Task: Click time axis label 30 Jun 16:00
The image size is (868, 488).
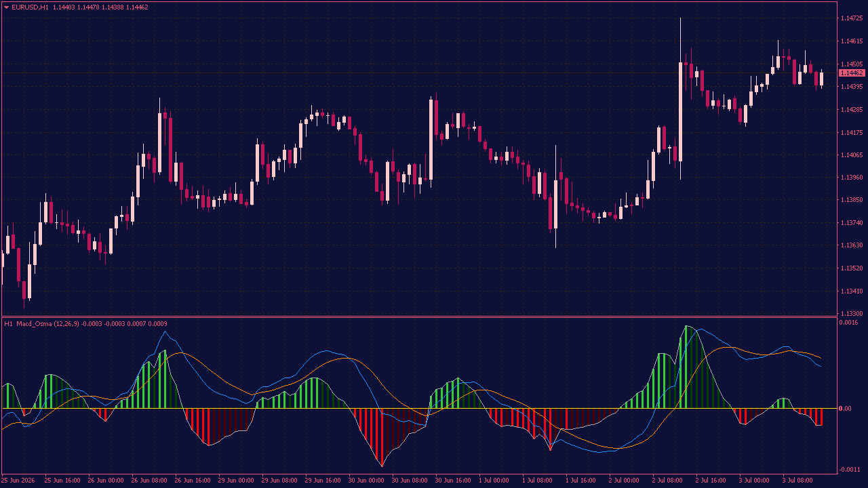Action: pos(453,481)
